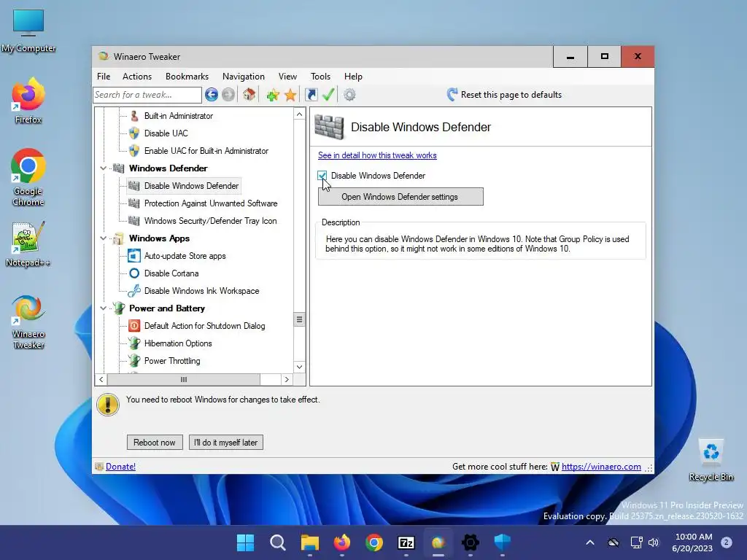
Task: Open the Help menu
Action: coord(353,76)
